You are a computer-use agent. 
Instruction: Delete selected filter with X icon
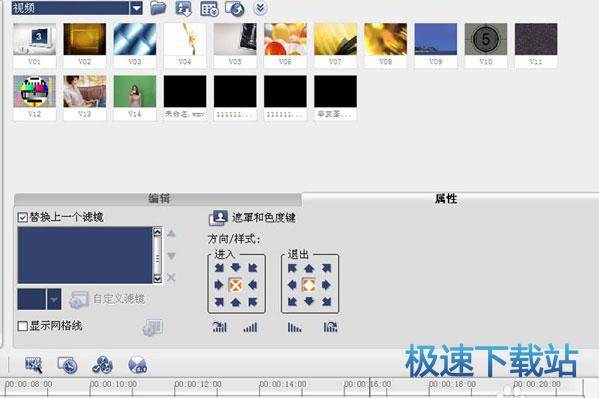(x=171, y=277)
